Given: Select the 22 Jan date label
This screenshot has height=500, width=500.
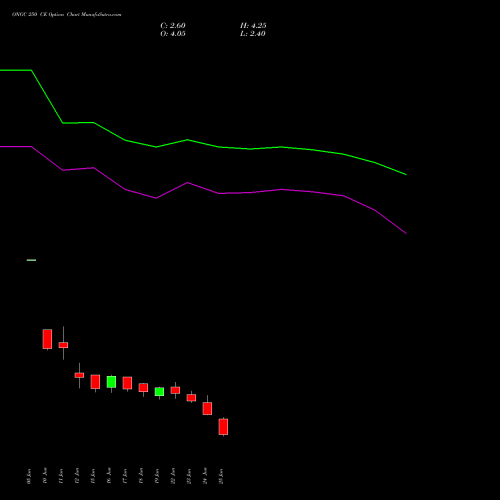Looking at the screenshot, I should click(x=173, y=476).
